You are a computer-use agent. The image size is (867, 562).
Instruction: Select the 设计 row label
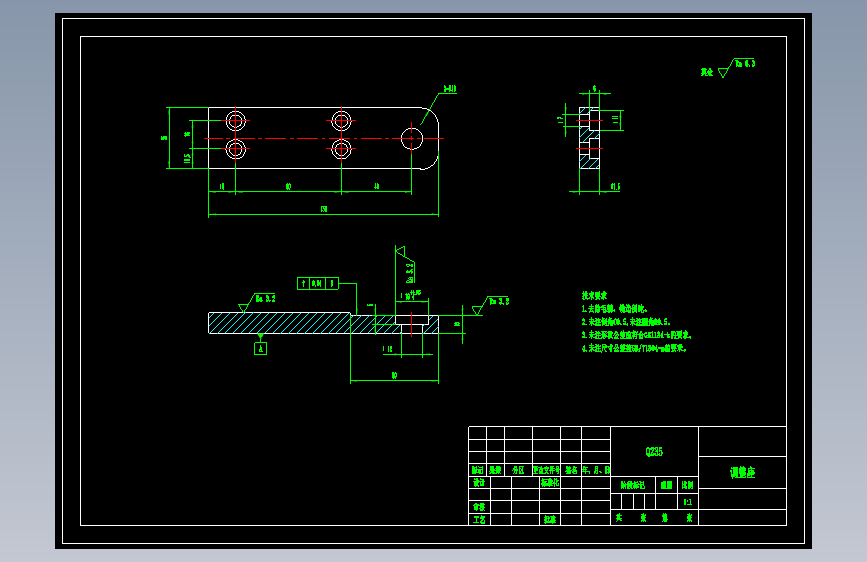[x=479, y=483]
